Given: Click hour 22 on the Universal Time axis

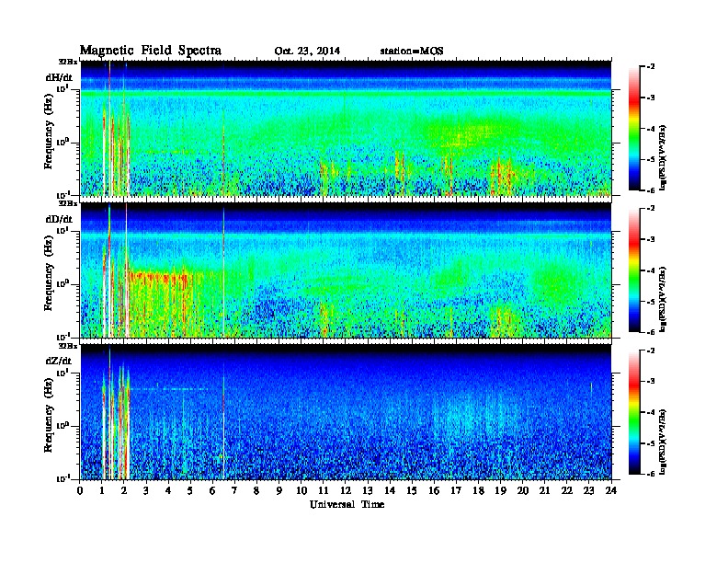Looking at the screenshot, I should coord(567,490).
